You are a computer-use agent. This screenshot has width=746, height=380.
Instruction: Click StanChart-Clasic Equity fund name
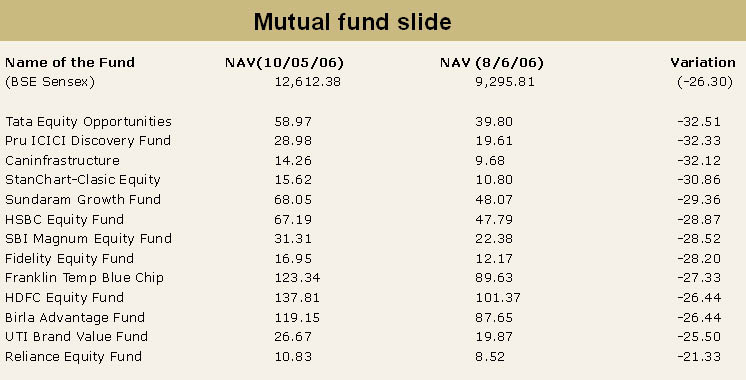pyautogui.click(x=83, y=180)
